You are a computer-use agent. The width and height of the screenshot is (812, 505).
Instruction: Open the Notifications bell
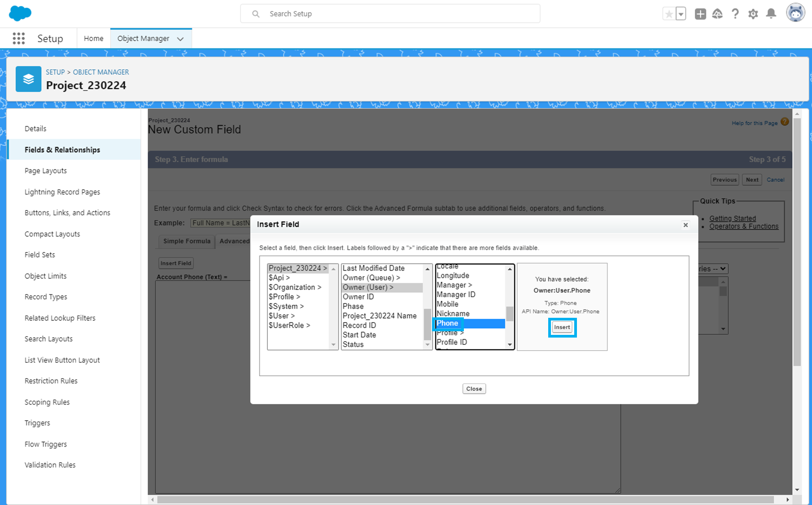click(x=771, y=14)
